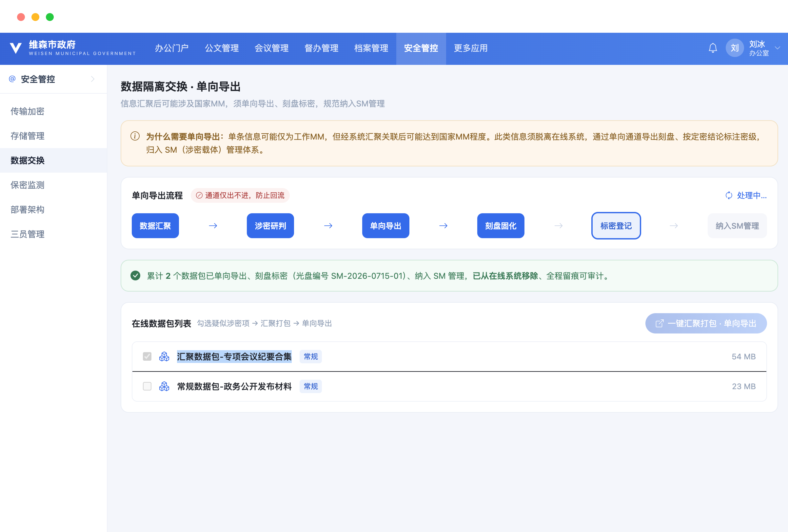Select the highlighted 标密登记 step
The height and width of the screenshot is (532, 788).
click(x=616, y=226)
